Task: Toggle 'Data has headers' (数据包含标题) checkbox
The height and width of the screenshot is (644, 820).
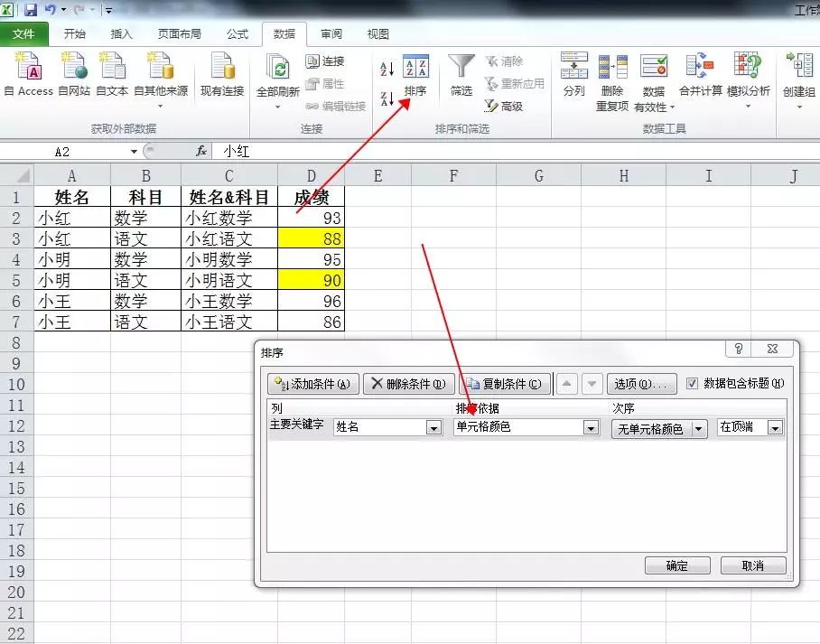Action: point(693,383)
